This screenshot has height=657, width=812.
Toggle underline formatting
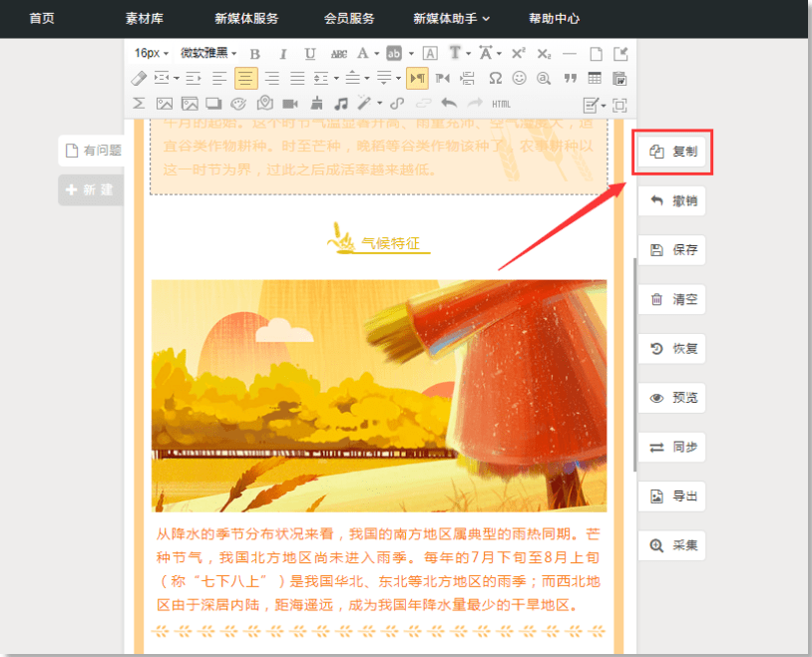[x=309, y=54]
